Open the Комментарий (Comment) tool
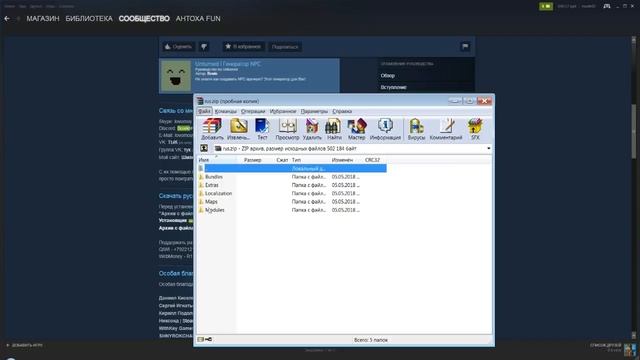The height and width of the screenshot is (360, 640). click(446, 129)
